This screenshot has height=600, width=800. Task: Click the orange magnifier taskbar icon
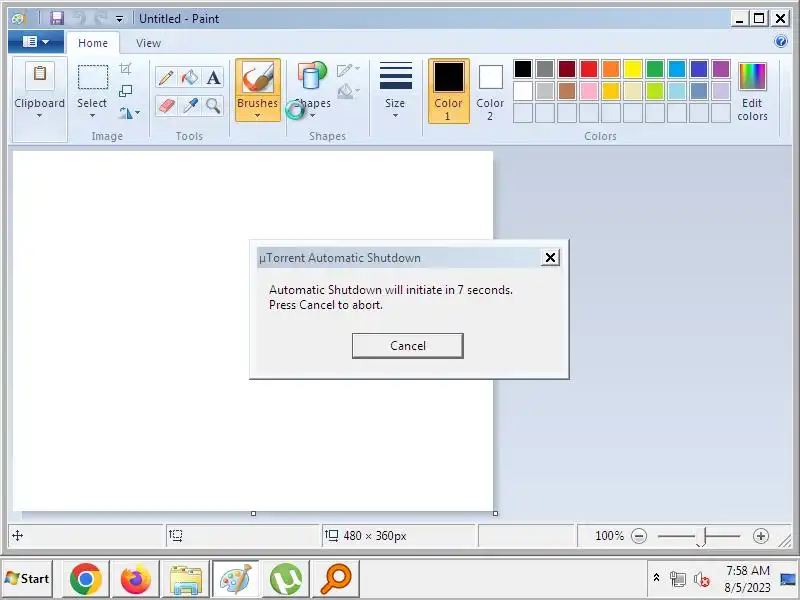336,579
